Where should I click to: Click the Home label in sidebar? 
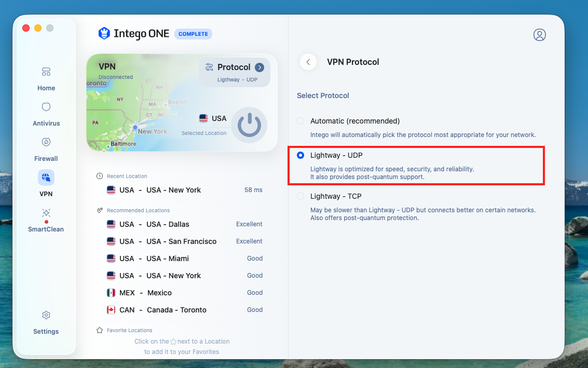pyautogui.click(x=46, y=88)
